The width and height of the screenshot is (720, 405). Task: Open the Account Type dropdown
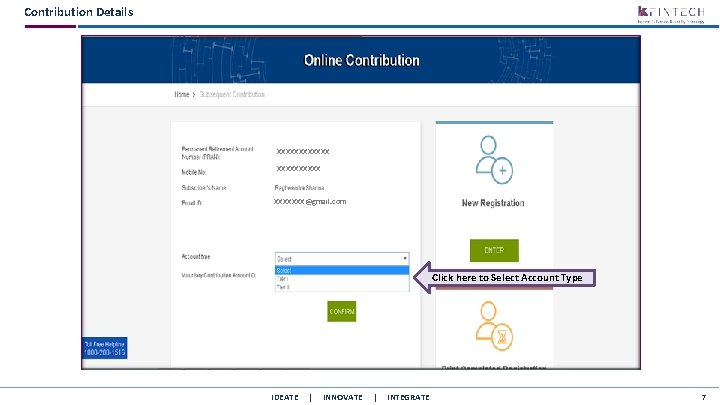pos(342,259)
